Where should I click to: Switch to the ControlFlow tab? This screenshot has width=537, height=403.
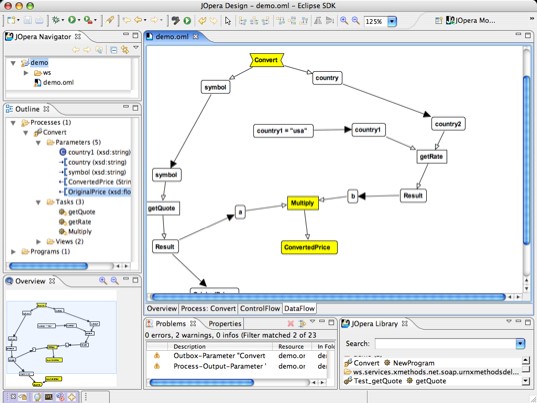260,308
